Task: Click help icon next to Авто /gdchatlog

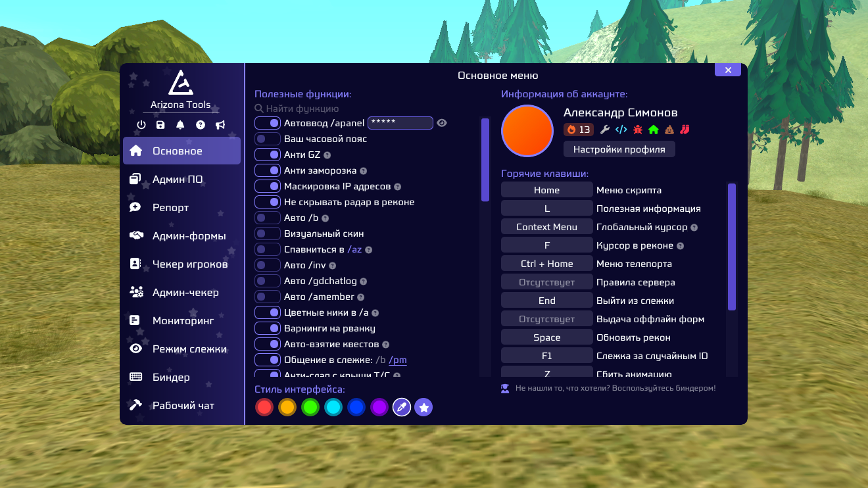Action: click(364, 281)
